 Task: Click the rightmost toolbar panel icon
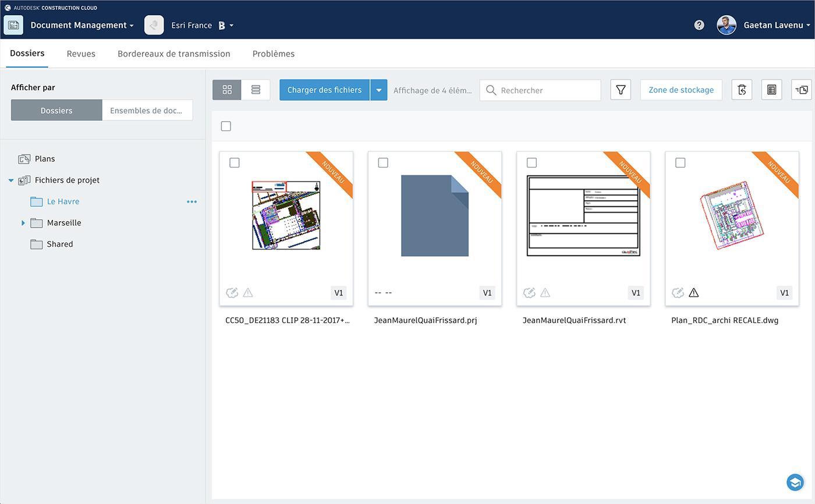pyautogui.click(x=802, y=90)
